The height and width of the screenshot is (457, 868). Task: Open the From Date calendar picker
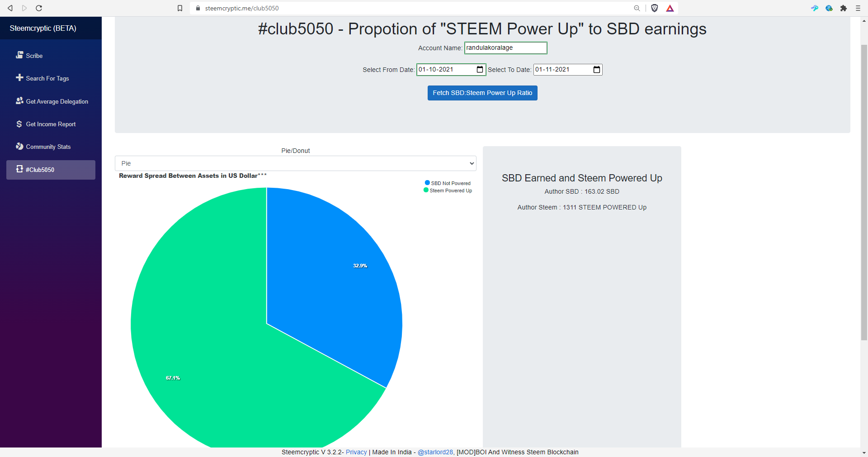[x=480, y=70]
